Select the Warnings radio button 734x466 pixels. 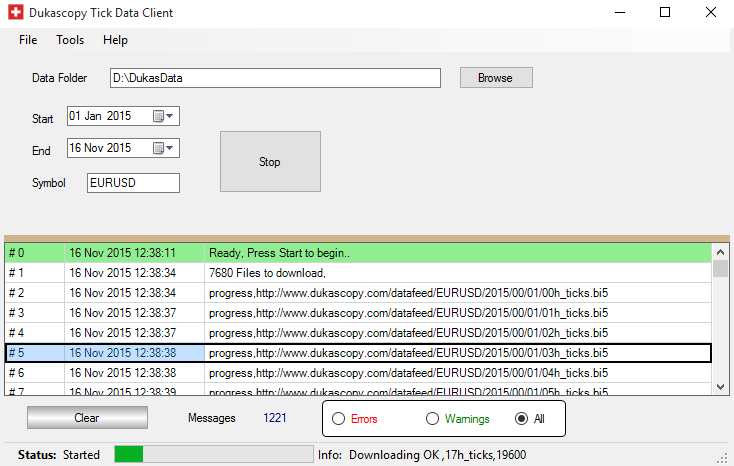click(x=433, y=419)
